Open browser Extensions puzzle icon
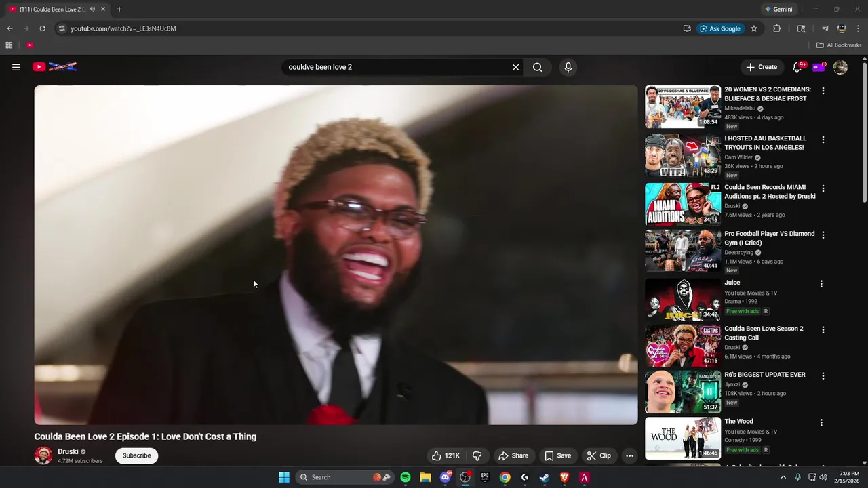Viewport: 868px width, 488px height. click(777, 28)
